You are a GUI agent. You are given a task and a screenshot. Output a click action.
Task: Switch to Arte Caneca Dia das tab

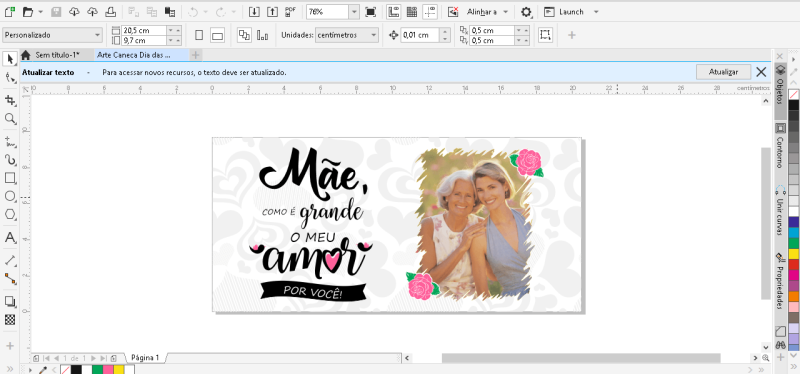click(134, 55)
